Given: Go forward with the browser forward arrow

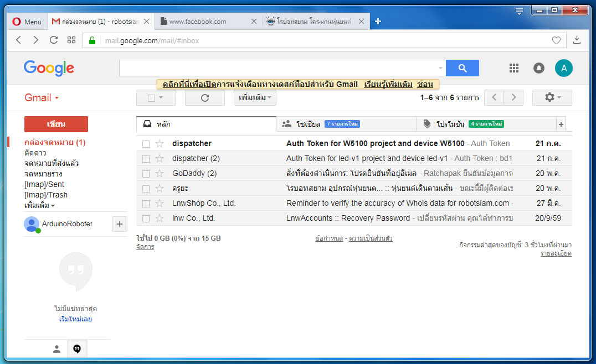Looking at the screenshot, I should point(36,40).
